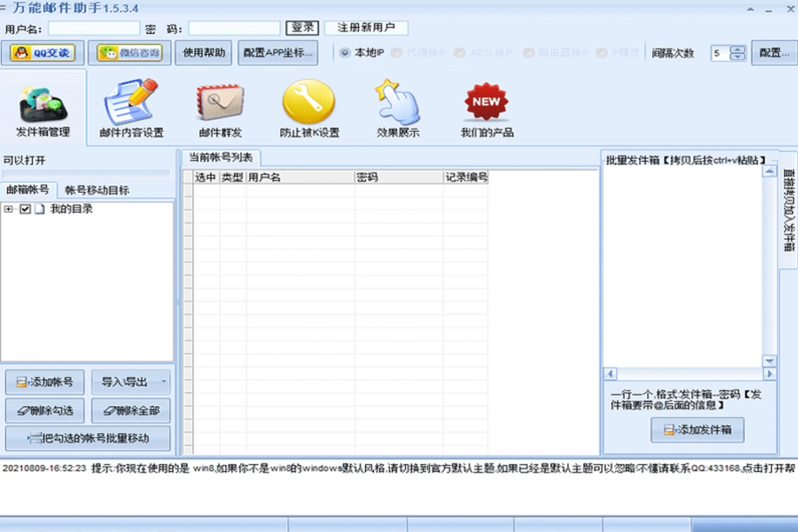798x532 pixels.
Task: Select the 本地IP radio option
Action: 344,52
